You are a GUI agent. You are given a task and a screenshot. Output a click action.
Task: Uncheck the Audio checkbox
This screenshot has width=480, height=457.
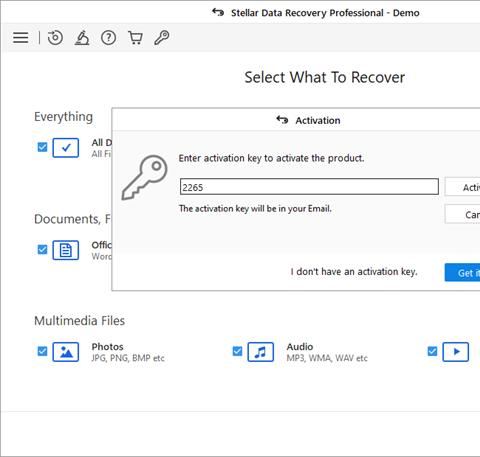[237, 351]
